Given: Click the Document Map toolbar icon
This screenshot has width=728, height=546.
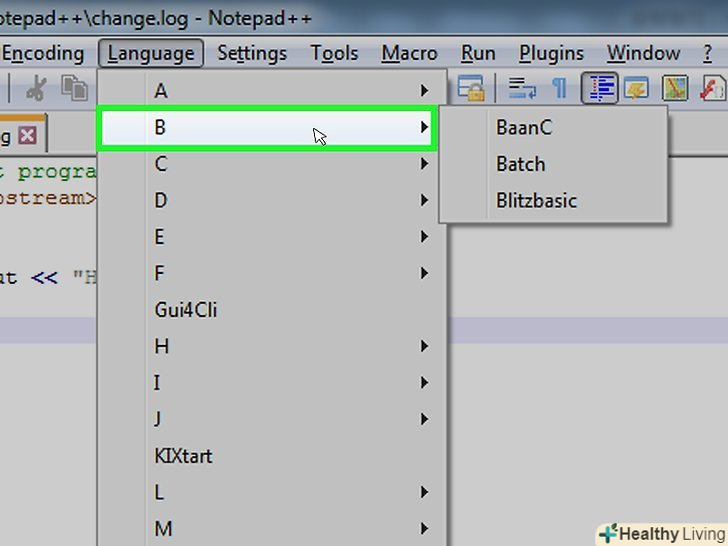Looking at the screenshot, I should [675, 88].
